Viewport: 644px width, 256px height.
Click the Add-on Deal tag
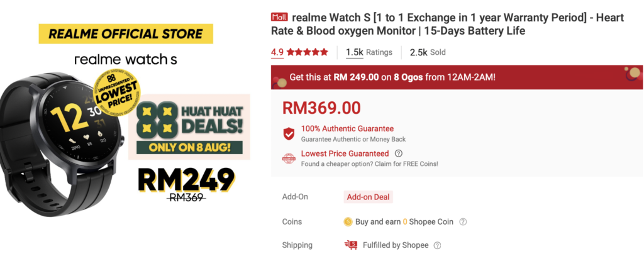coord(368,198)
